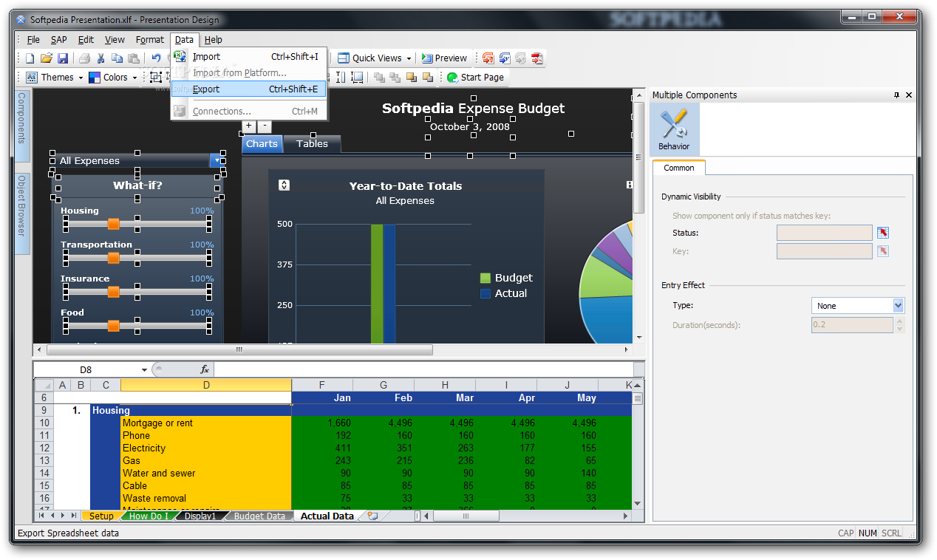937x560 pixels.
Task: Click the Make Same Height sizing icon
Action: click(x=341, y=78)
